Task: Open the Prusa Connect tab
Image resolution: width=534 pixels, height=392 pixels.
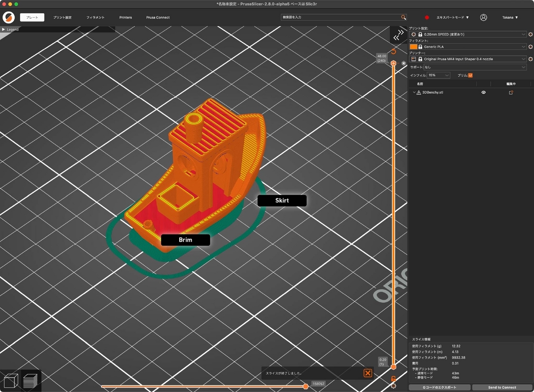Action: 158,17
